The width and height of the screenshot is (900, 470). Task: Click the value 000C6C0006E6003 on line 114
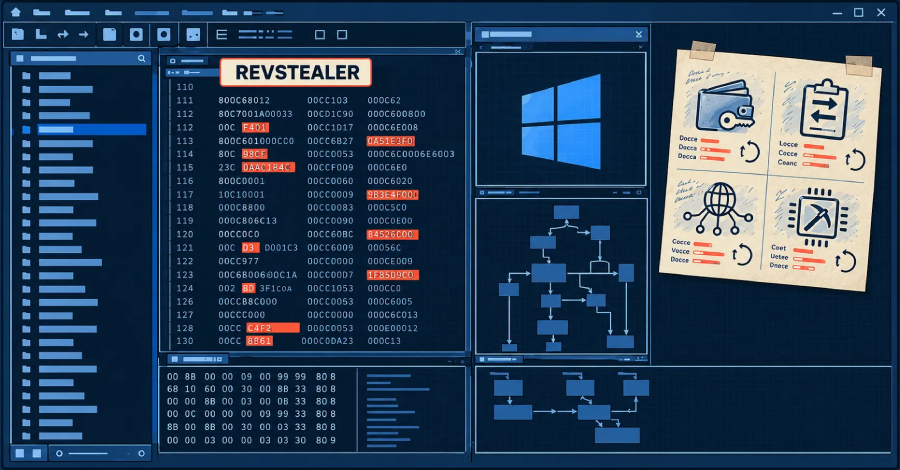411,154
